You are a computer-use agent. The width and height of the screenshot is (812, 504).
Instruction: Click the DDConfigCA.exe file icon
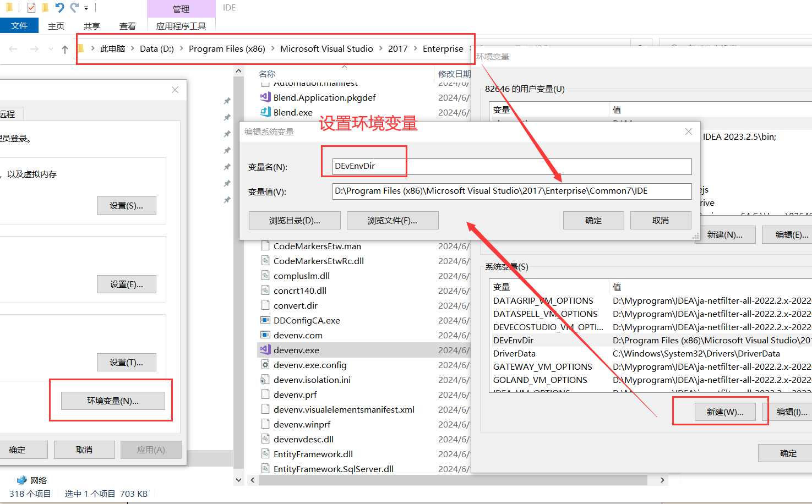pos(265,320)
